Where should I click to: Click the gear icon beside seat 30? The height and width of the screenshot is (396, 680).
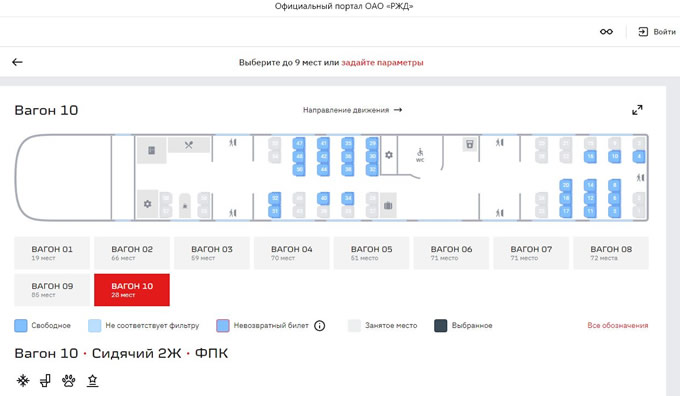point(389,155)
